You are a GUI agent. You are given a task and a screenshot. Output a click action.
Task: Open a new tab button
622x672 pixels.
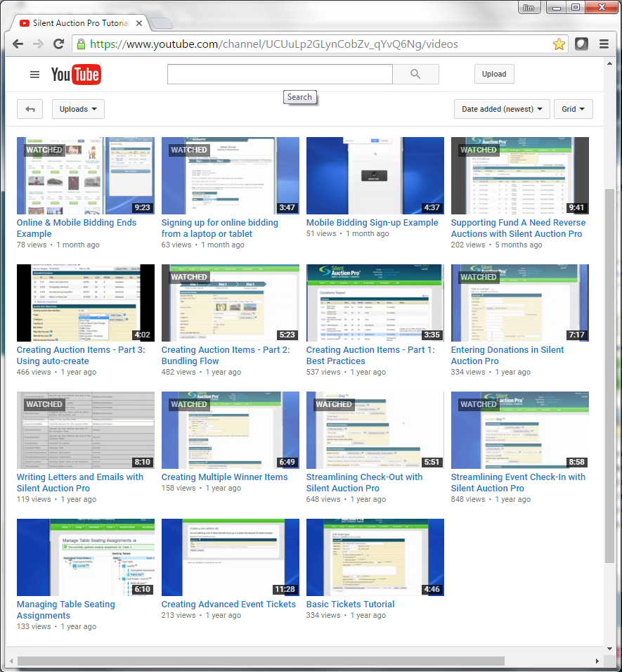161,23
